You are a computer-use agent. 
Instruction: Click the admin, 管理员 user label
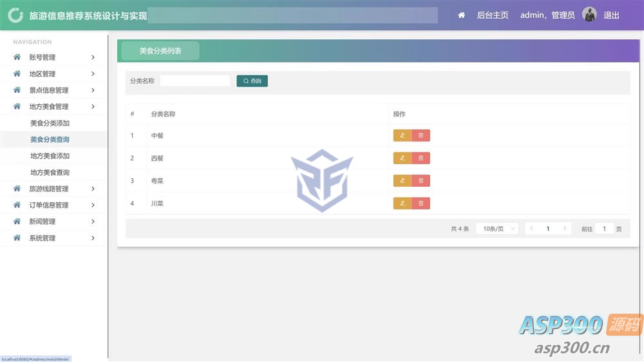tap(547, 15)
